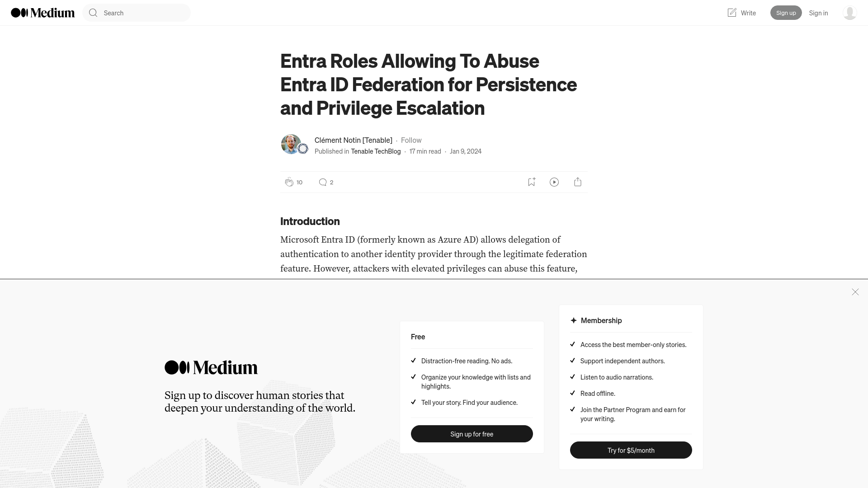Viewport: 868px width, 488px height.
Task: Click the Free tier checkmark organize knowledge
Action: 414,377
